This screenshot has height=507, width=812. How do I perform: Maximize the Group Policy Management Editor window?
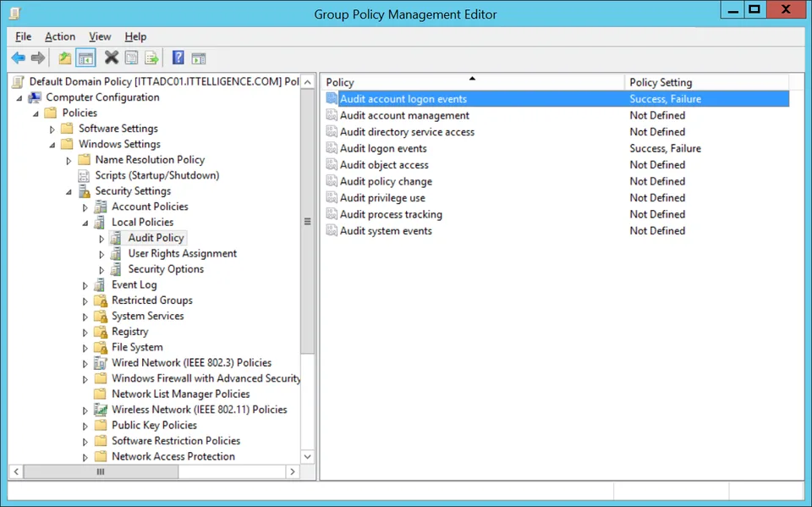(x=754, y=10)
